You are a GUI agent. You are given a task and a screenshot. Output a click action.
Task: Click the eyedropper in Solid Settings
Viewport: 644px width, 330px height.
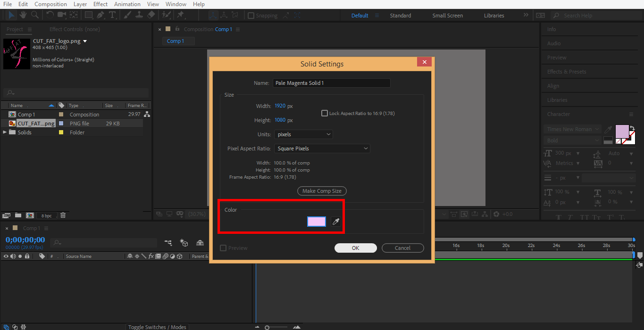(335, 222)
